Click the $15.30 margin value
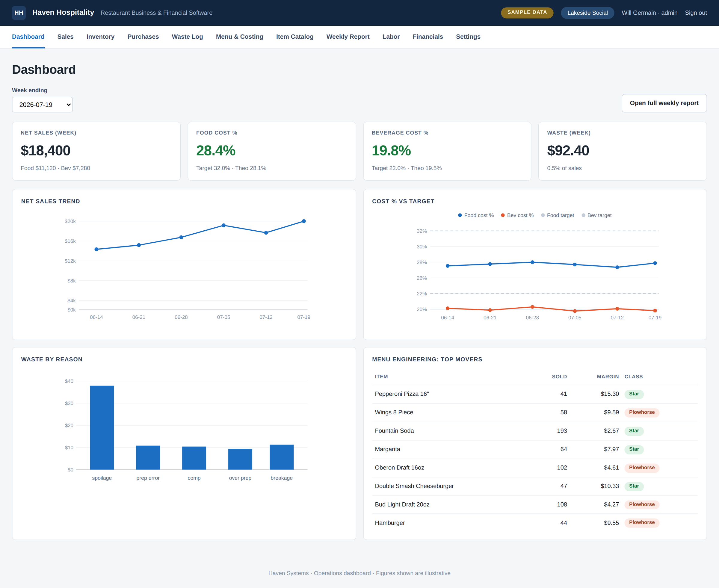The image size is (719, 588). pyautogui.click(x=610, y=394)
